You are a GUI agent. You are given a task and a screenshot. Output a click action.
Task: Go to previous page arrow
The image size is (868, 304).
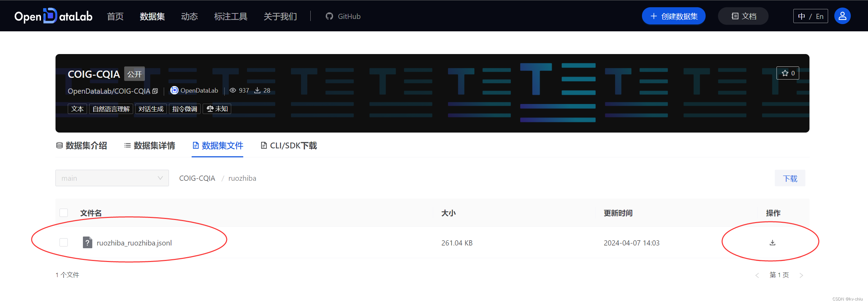point(757,275)
